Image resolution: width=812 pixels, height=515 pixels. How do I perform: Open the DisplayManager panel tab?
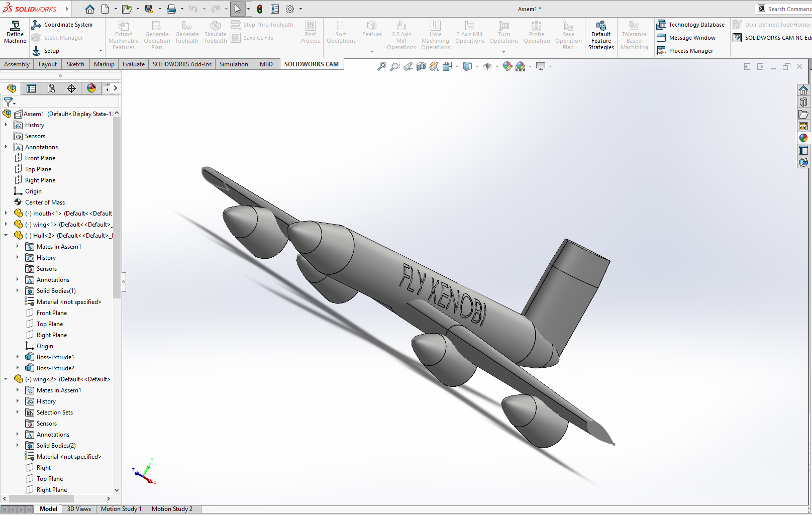[x=91, y=88]
